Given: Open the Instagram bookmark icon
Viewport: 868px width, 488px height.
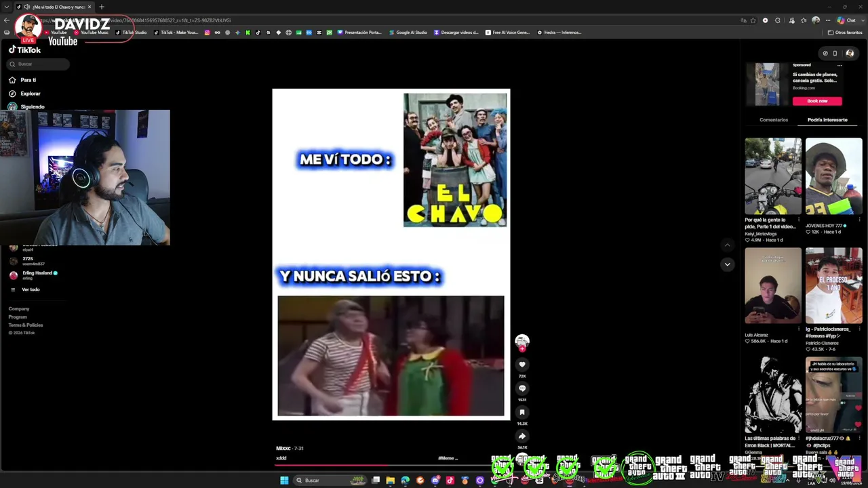Looking at the screenshot, I should pos(207,33).
